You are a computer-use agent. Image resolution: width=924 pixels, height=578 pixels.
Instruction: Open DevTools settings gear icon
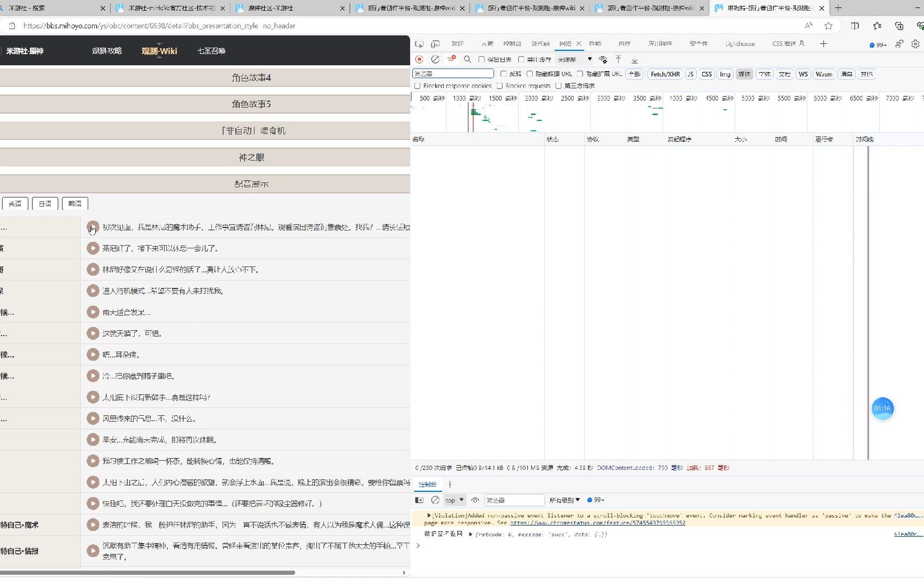915,44
